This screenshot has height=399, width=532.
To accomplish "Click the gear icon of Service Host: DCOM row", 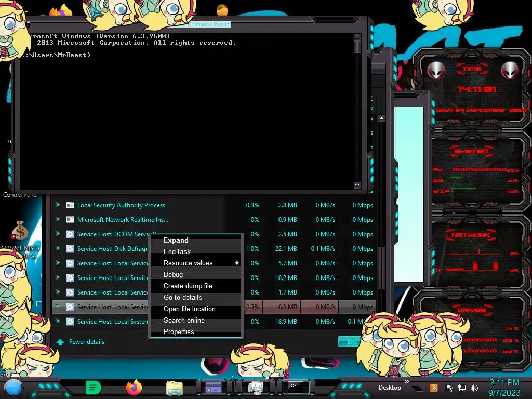I will click(70, 234).
